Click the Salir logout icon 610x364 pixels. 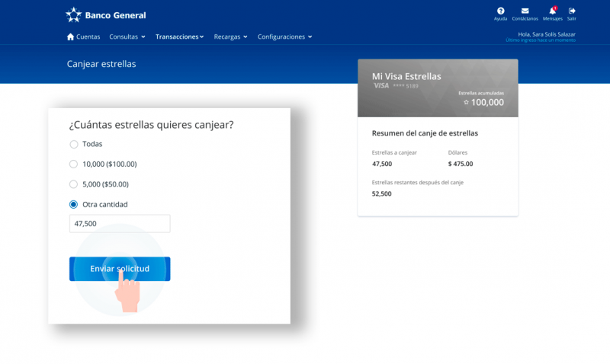point(572,11)
